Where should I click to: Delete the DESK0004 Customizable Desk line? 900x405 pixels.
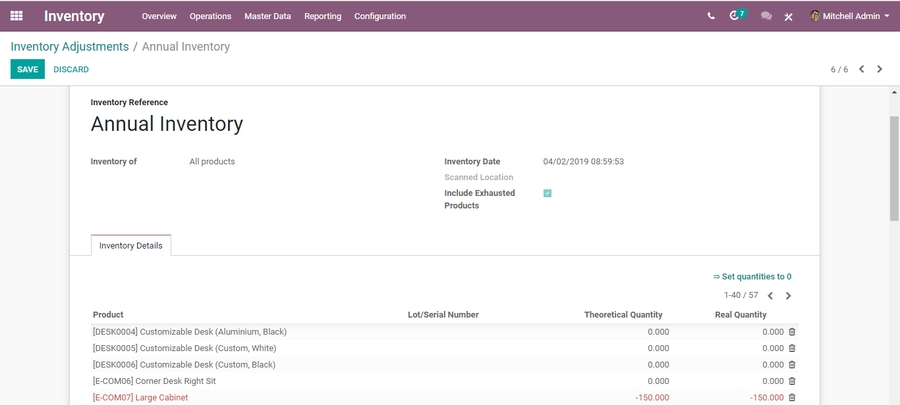pos(792,332)
